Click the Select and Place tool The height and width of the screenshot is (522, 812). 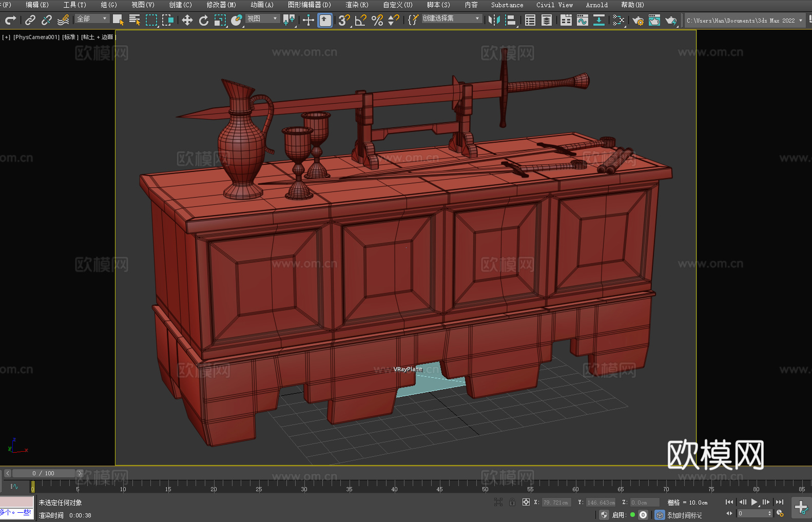pyautogui.click(x=237, y=20)
